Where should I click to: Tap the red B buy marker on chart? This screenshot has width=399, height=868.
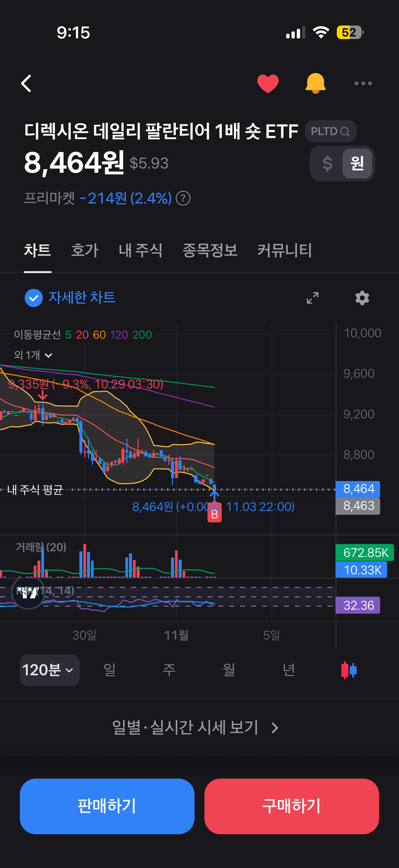[x=214, y=514]
